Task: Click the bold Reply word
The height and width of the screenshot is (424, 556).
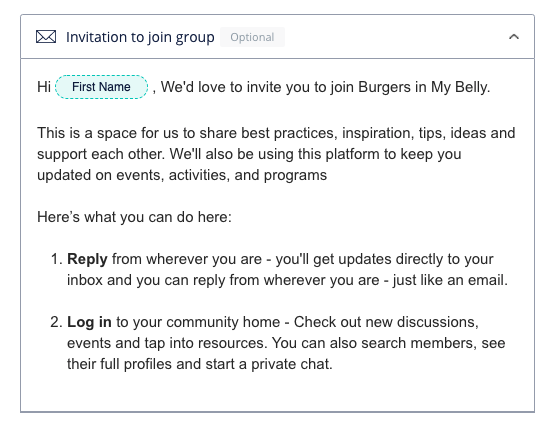Action: 87,259
